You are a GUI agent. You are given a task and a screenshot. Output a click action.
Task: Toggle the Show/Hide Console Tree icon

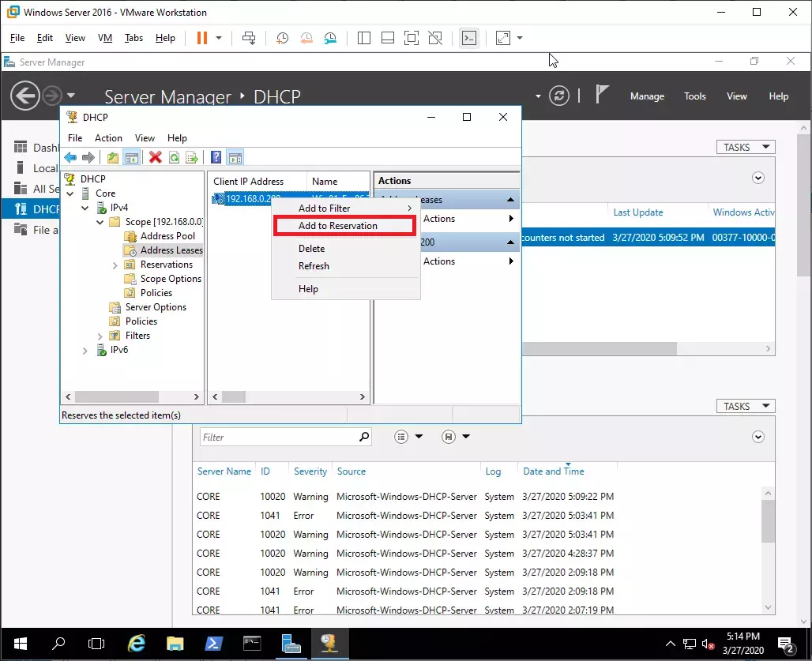click(132, 157)
